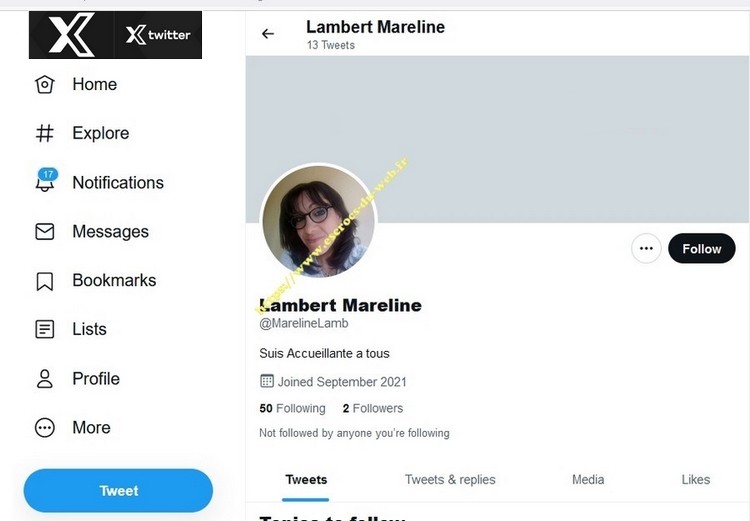Click the profile picture thumbnail
This screenshot has width=750, height=521.
[x=318, y=221]
